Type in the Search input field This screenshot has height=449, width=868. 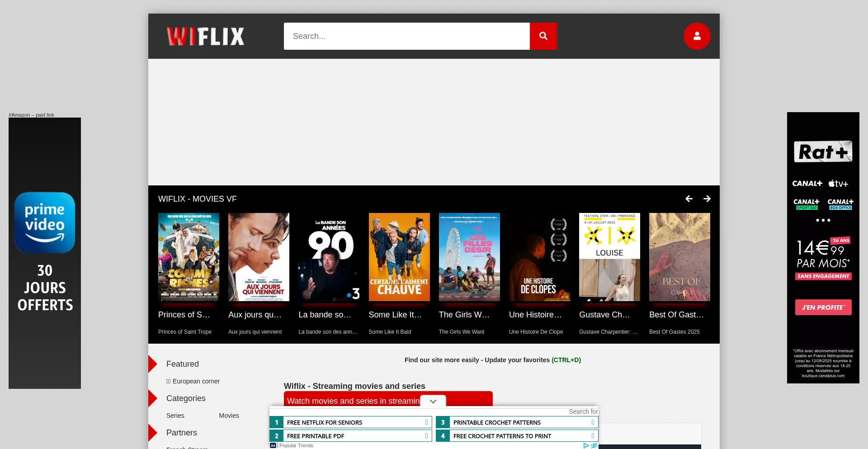point(406,36)
